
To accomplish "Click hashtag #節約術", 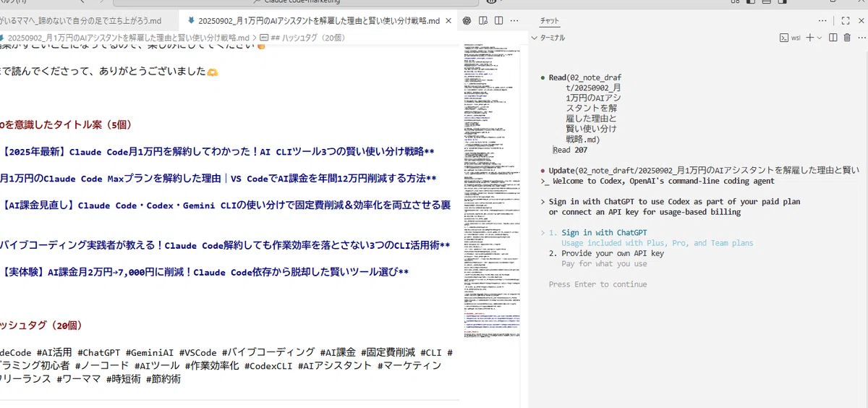I will pos(163,378).
